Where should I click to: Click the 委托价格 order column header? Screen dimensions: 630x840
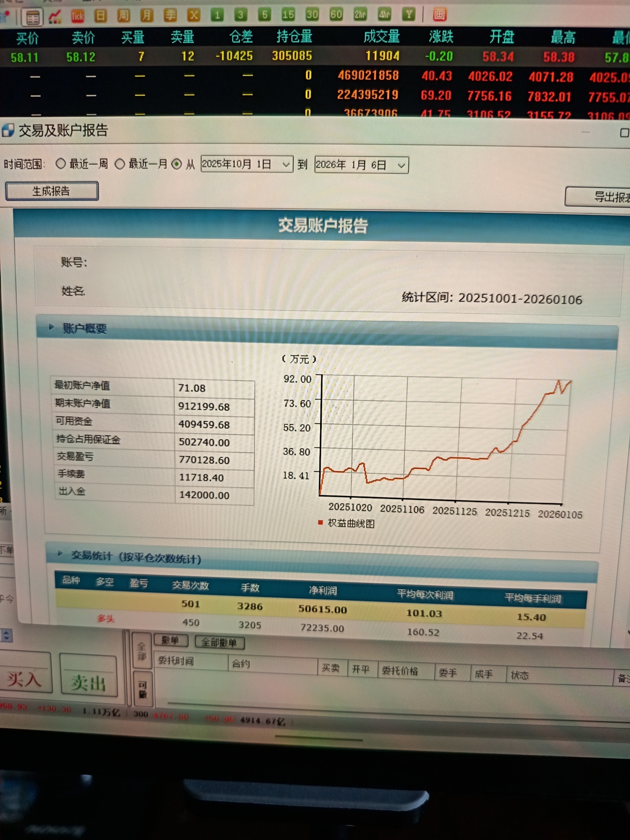(x=400, y=671)
